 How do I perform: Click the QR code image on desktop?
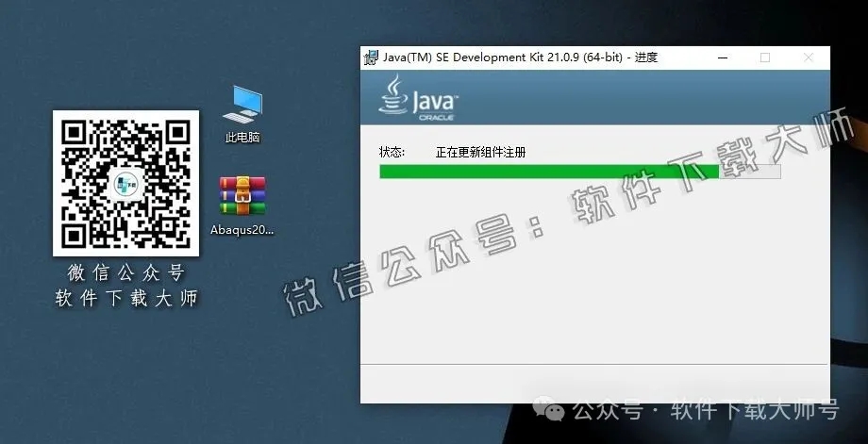pos(126,184)
